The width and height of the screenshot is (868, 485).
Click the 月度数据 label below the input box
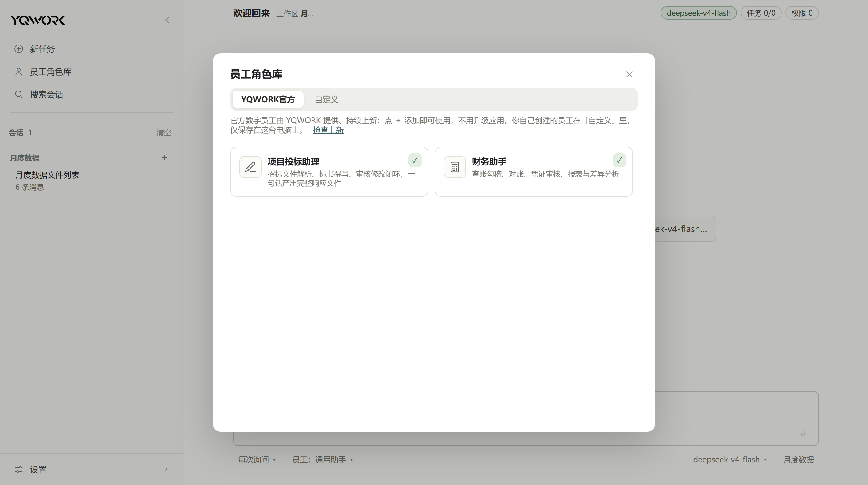point(798,460)
